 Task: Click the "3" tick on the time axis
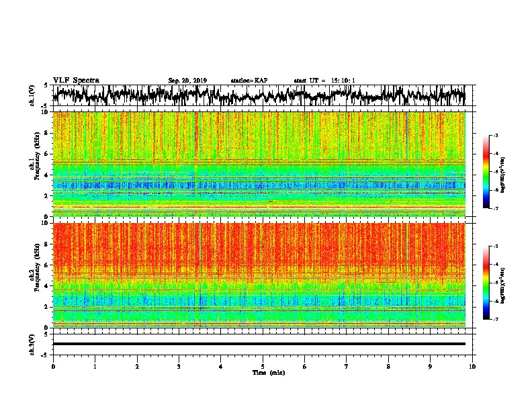[x=179, y=367]
